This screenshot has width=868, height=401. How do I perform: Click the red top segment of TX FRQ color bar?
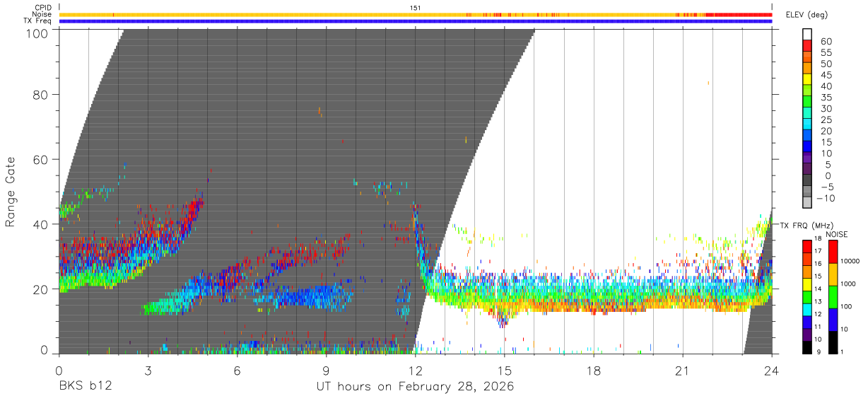[x=807, y=246]
